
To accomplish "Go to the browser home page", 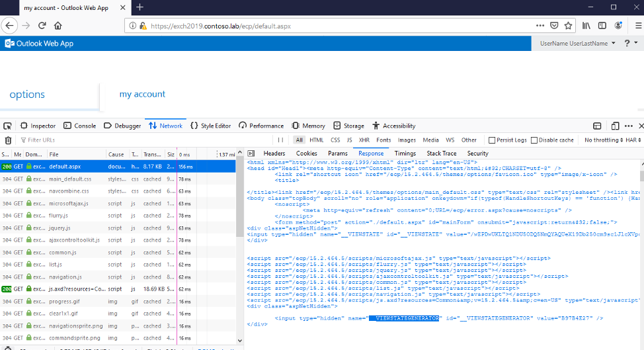I will pos(58,26).
